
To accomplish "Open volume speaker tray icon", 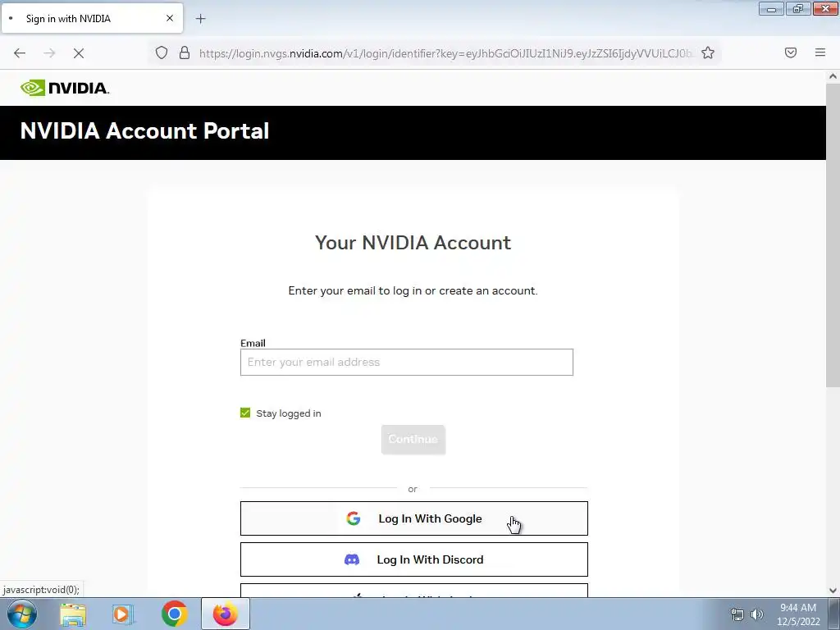I will click(756, 614).
